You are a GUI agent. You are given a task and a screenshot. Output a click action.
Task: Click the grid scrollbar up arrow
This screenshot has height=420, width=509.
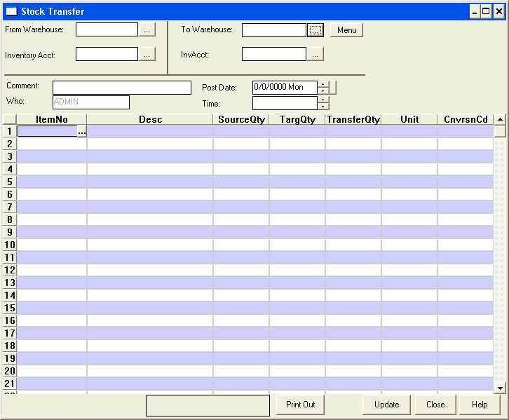tap(500, 119)
